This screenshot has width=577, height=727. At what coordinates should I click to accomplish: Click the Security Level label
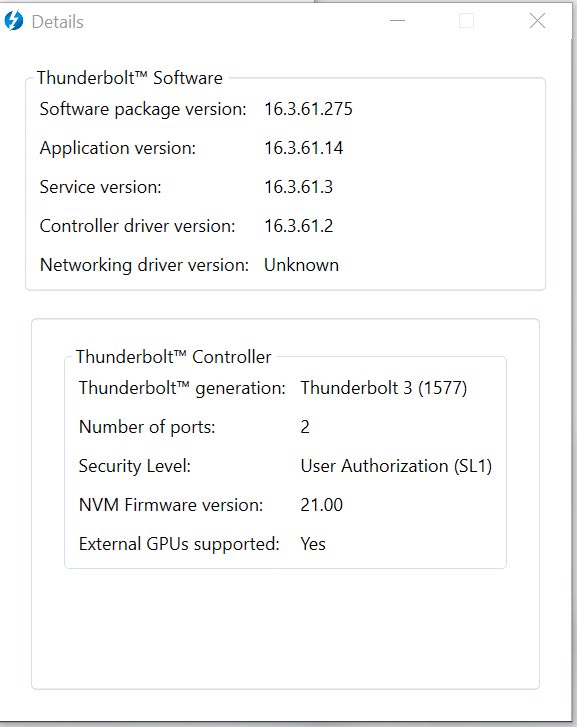tap(135, 466)
